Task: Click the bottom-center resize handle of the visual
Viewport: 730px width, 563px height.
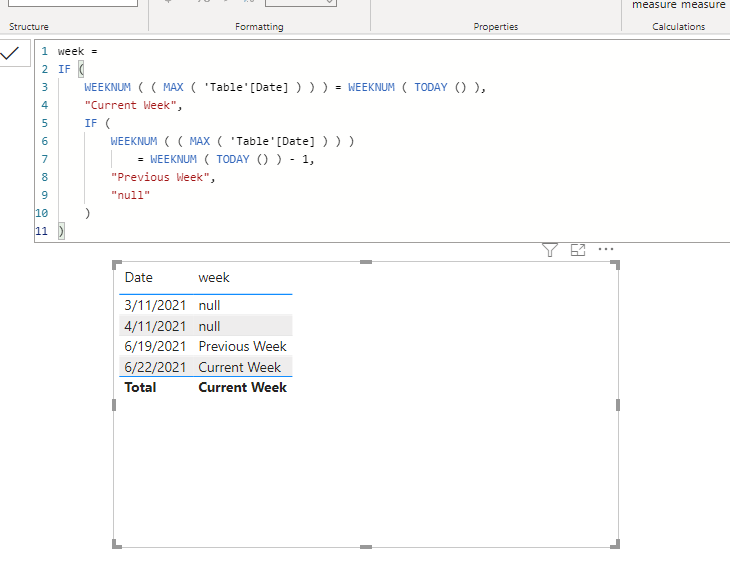Action: point(366,547)
